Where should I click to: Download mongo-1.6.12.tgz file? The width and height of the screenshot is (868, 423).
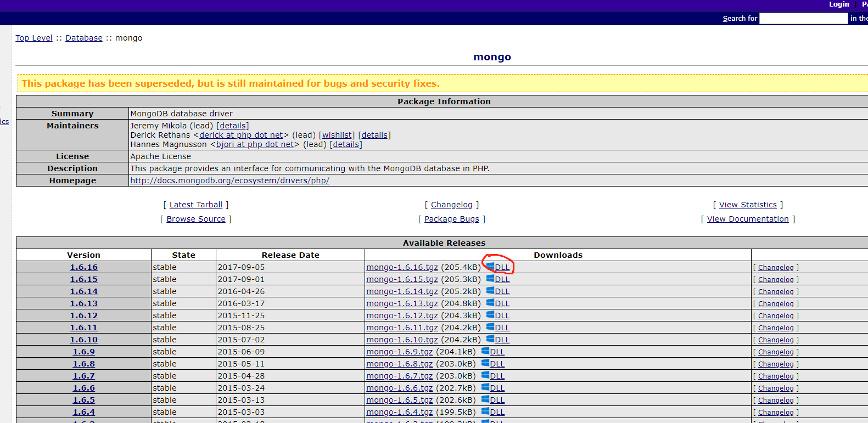[402, 315]
